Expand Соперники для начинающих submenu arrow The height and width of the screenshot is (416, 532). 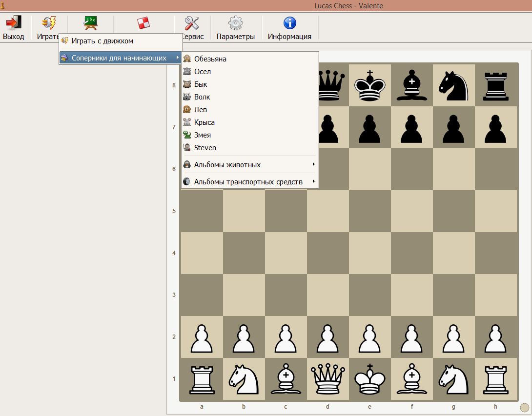(x=178, y=58)
